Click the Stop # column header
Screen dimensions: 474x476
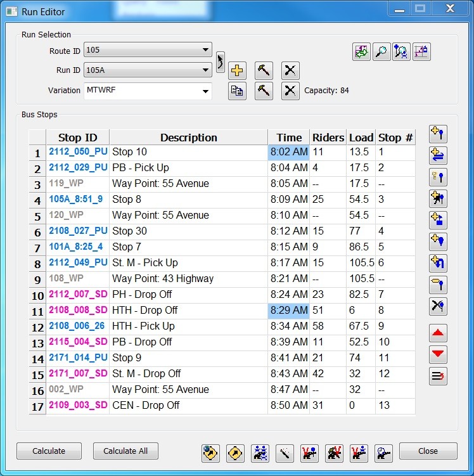(x=395, y=138)
